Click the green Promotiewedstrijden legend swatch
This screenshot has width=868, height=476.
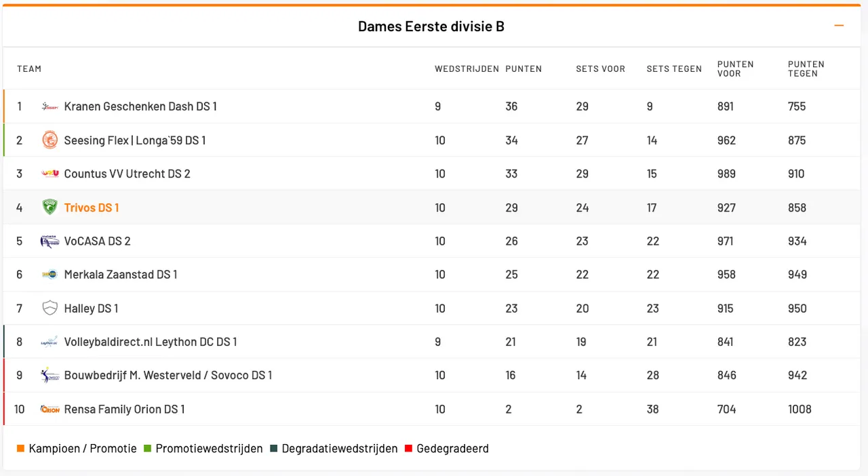147,449
